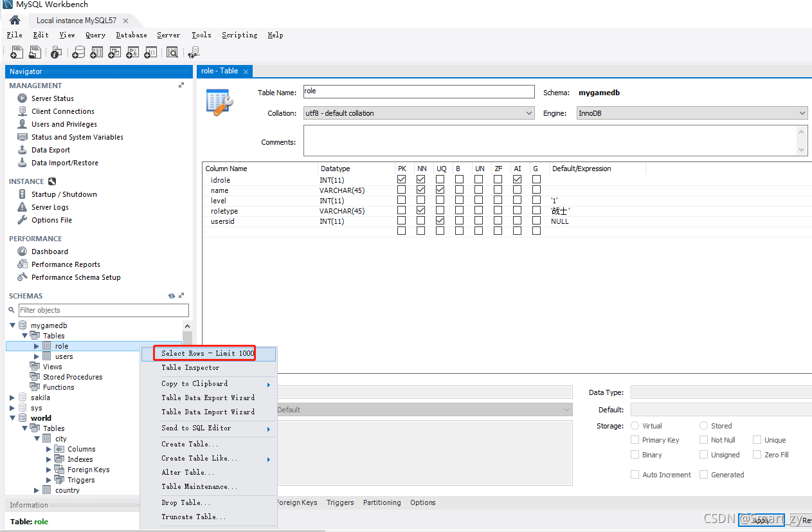The height and width of the screenshot is (532, 812).
Task: Toggle PK checkbox for idrole column
Action: coord(402,179)
